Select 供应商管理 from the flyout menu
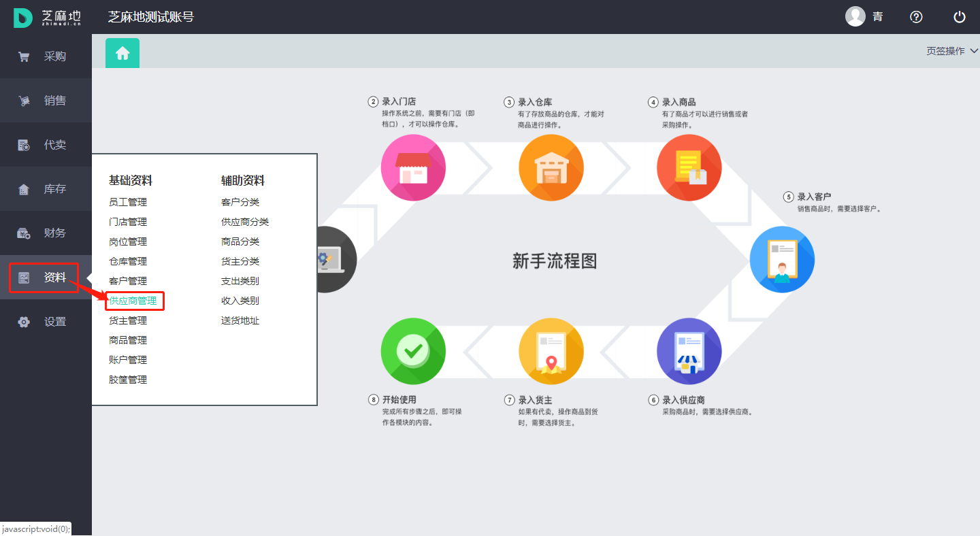This screenshot has width=980, height=536. 133,301
